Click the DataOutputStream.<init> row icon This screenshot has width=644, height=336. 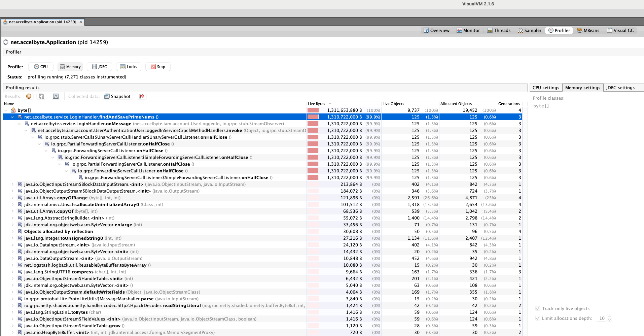coord(20,258)
